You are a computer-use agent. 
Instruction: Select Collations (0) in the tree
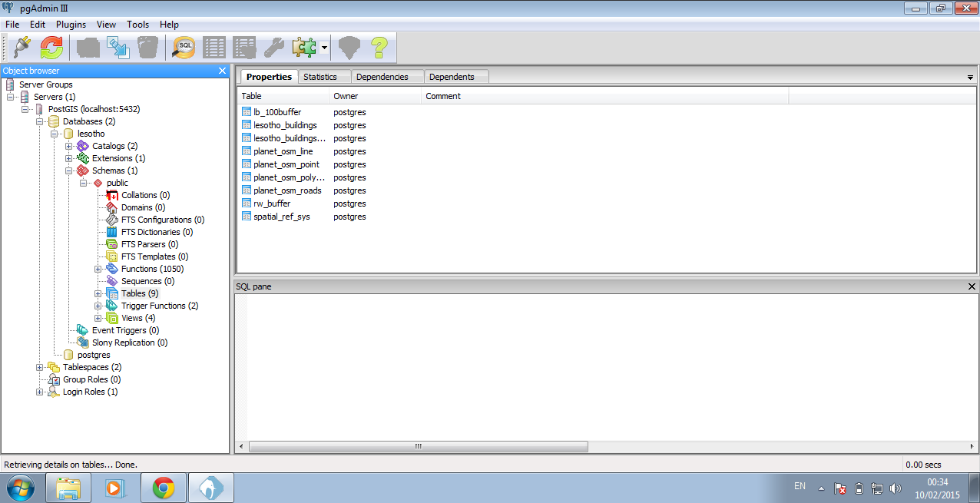[145, 195]
